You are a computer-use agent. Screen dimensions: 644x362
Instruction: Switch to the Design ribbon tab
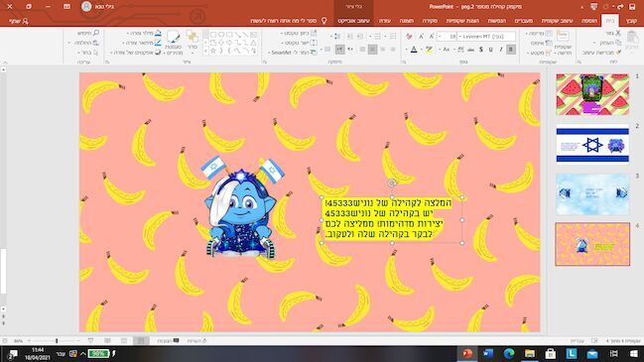click(557, 21)
